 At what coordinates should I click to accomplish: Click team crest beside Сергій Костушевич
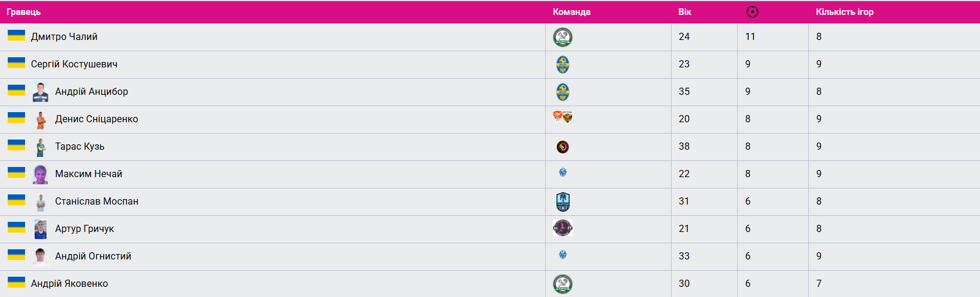(x=562, y=64)
